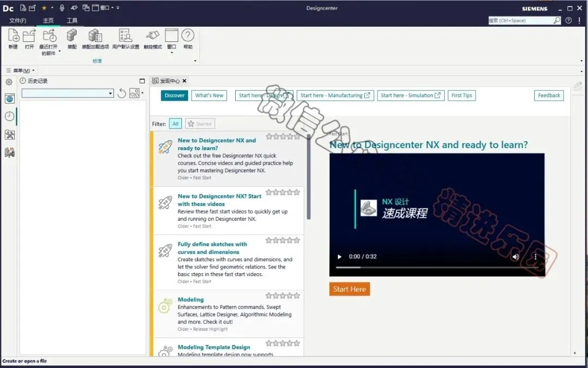The width and height of the screenshot is (588, 368).
Task: Click the question mark icon beside search
Action: click(568, 20)
